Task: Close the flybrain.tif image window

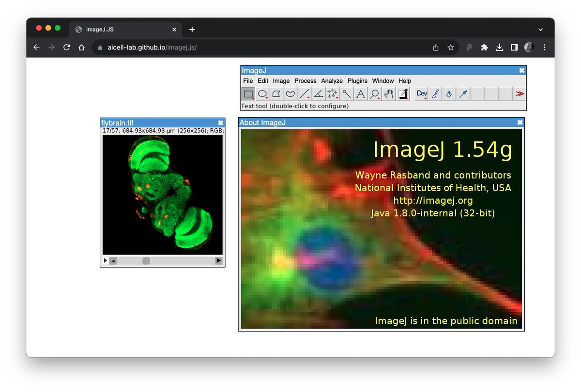Action: 221,123
